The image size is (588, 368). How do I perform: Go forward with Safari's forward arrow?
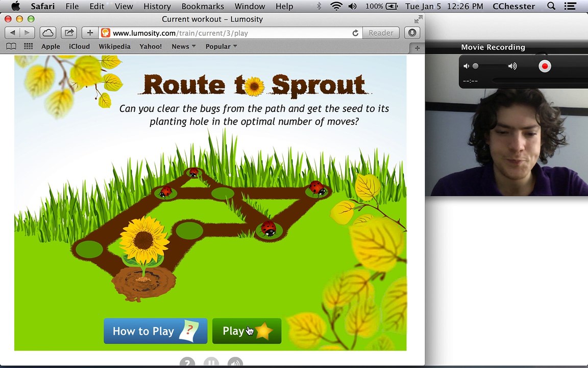tap(27, 33)
